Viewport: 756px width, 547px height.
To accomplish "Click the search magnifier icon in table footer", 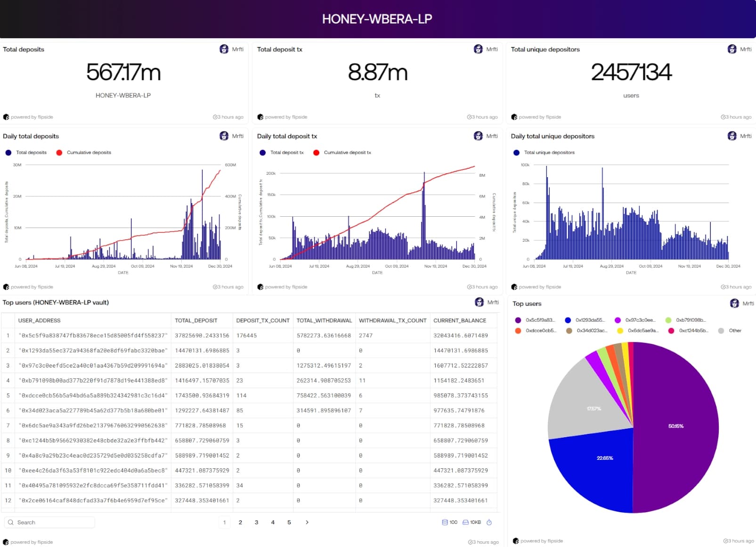I will coord(11,522).
